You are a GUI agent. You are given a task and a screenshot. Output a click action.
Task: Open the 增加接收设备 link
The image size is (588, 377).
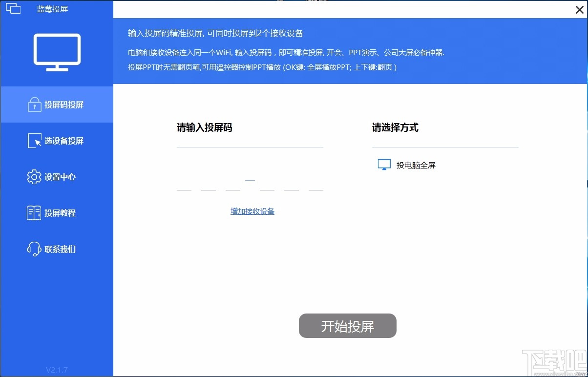click(x=252, y=211)
